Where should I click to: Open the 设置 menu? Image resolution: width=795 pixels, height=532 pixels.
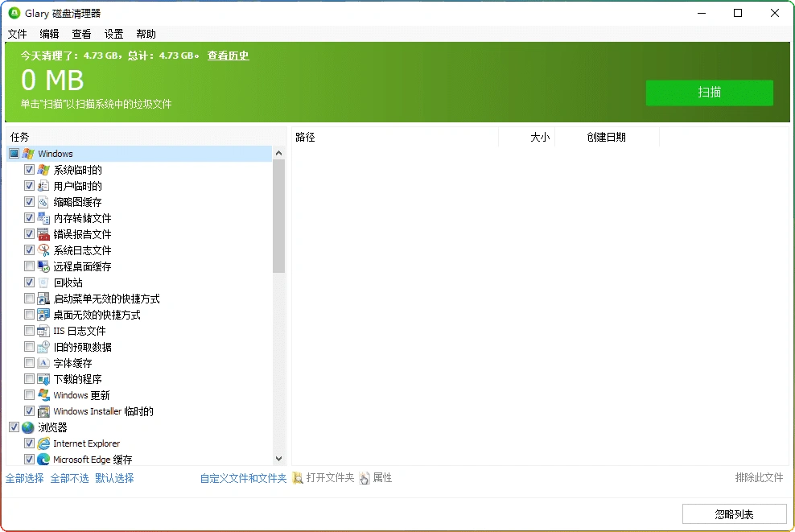pyautogui.click(x=113, y=34)
